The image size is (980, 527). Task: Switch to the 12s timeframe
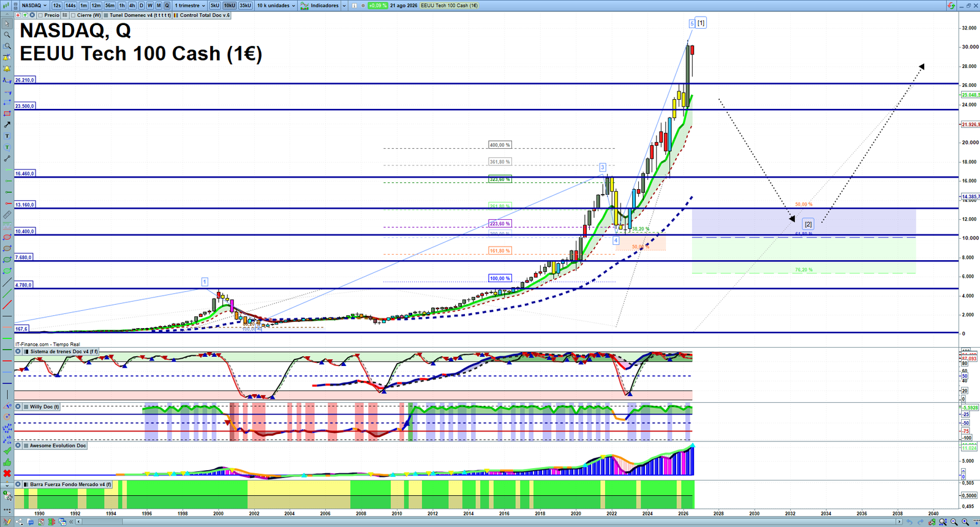coord(57,6)
